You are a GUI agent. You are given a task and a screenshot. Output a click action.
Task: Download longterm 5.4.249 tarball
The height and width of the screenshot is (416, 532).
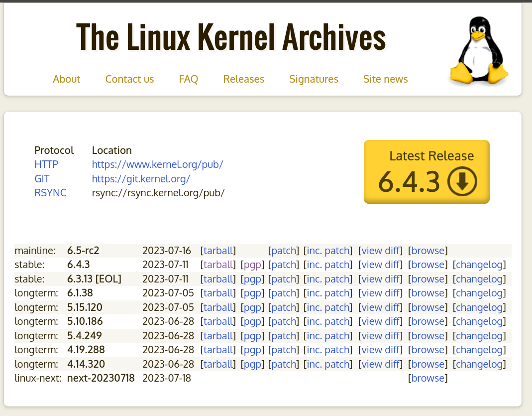[x=218, y=336]
